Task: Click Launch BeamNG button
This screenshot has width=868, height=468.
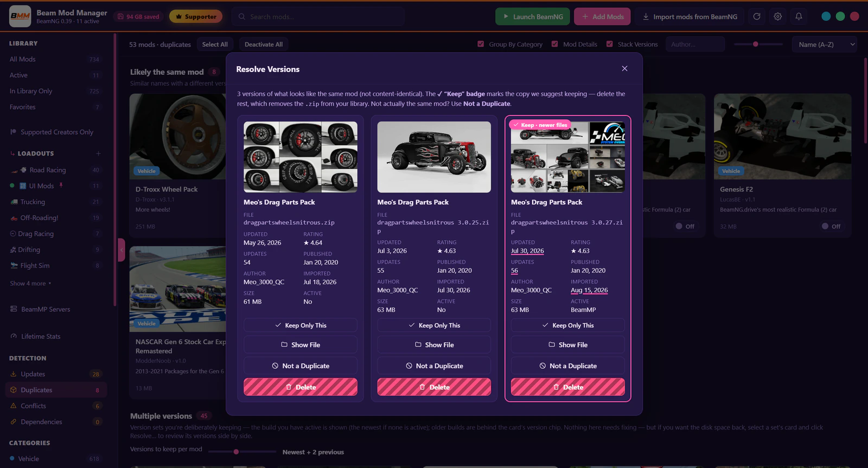Action: tap(533, 16)
